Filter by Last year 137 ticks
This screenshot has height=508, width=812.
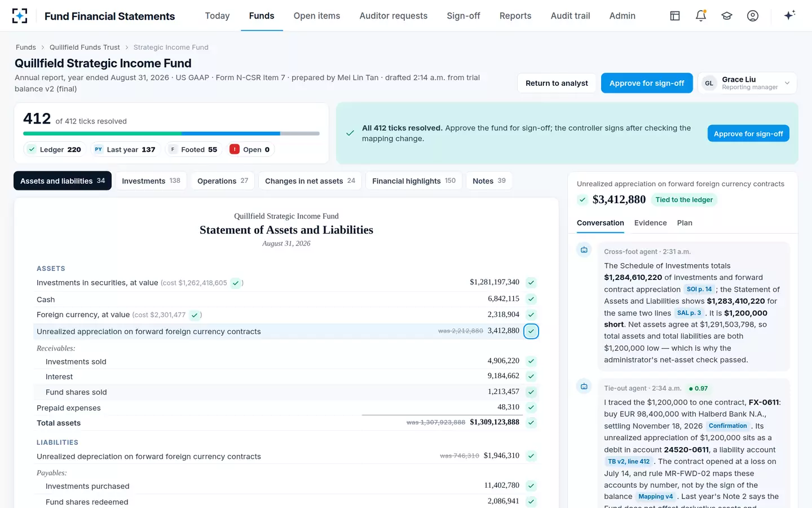click(x=125, y=150)
